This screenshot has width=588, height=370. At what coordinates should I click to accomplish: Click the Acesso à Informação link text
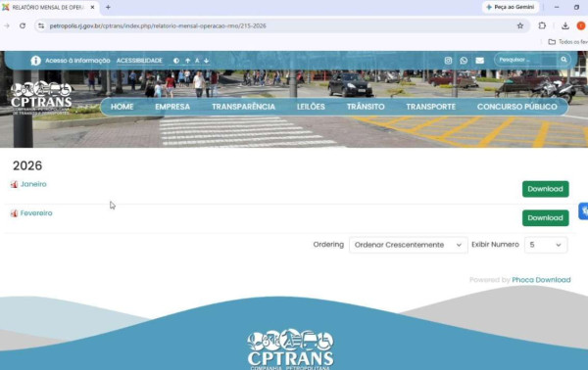point(77,61)
